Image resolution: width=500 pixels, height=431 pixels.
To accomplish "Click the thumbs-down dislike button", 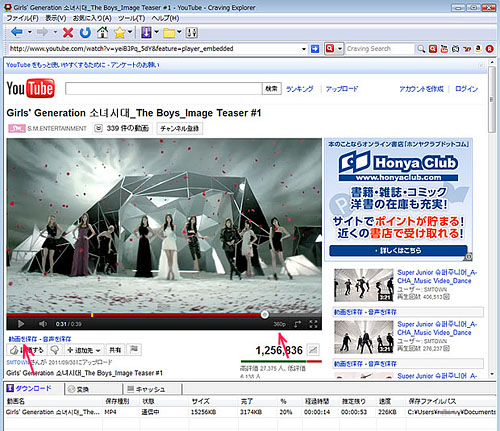I will [x=55, y=350].
